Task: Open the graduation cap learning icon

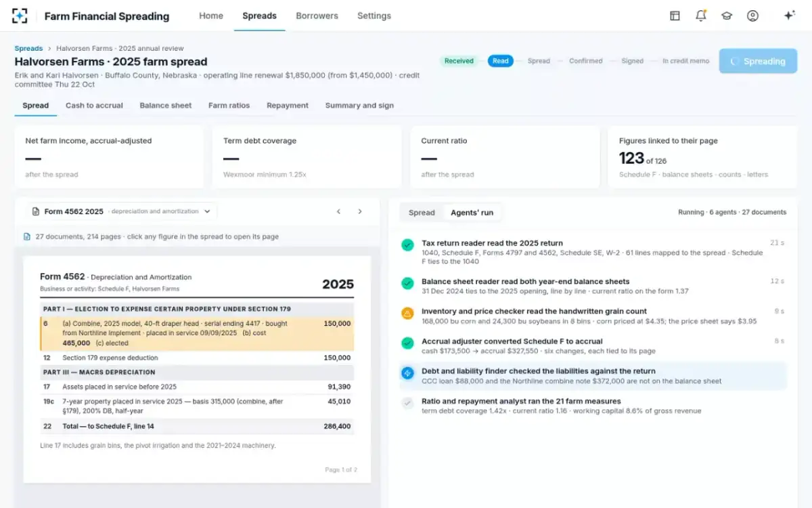Action: click(727, 16)
